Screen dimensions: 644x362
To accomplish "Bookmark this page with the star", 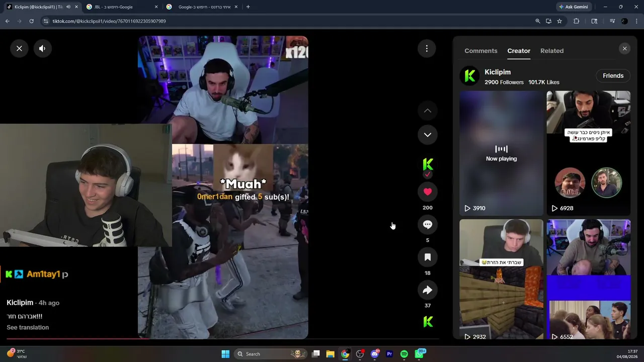I will pos(559,21).
